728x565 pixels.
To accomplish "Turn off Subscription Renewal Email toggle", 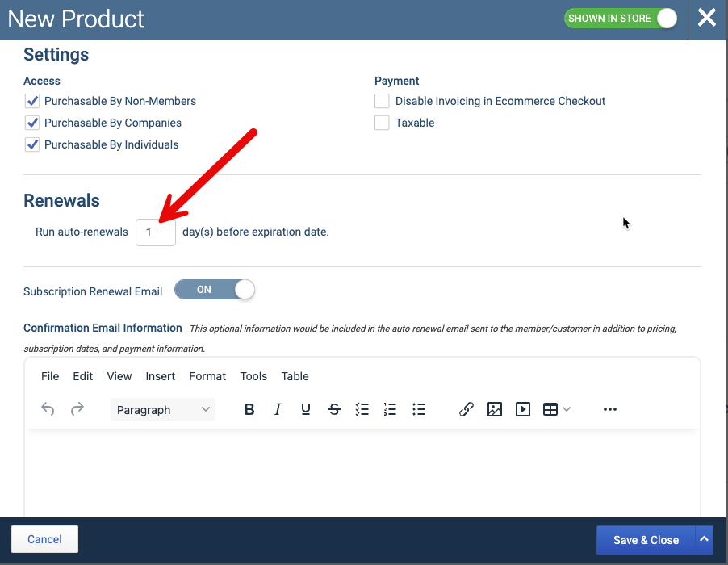I will 215,290.
